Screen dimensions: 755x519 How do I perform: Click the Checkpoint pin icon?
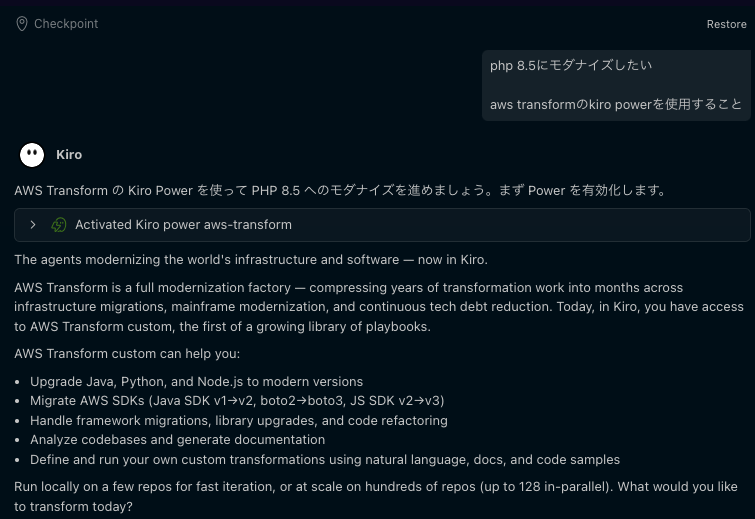(x=22, y=24)
